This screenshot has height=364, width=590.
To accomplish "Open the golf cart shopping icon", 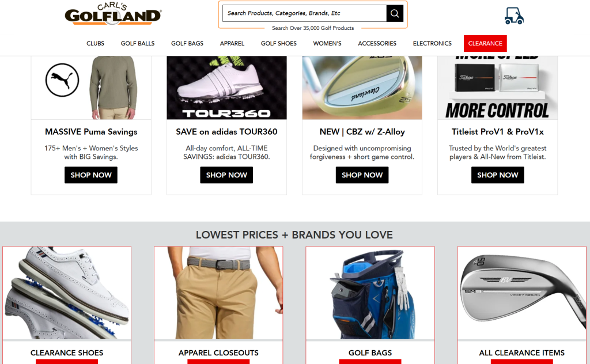I will (x=514, y=16).
